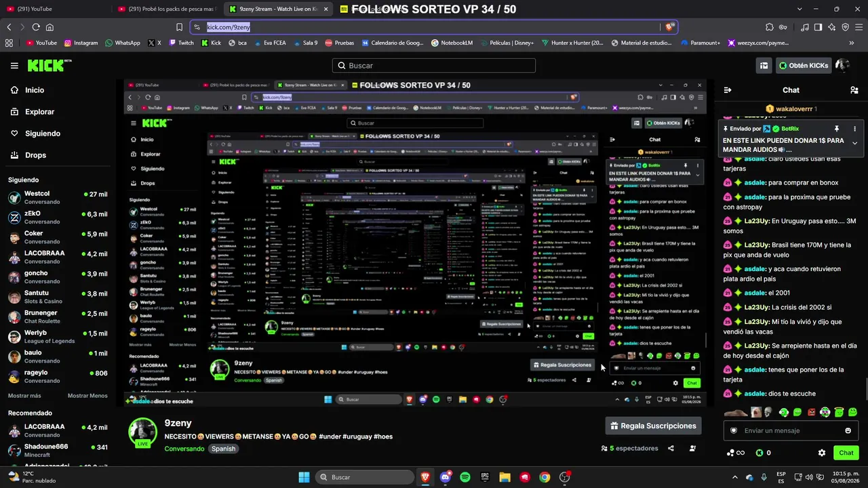Click the Regala Suscripciones button
This screenshot has height=488, width=868.
[x=653, y=426]
